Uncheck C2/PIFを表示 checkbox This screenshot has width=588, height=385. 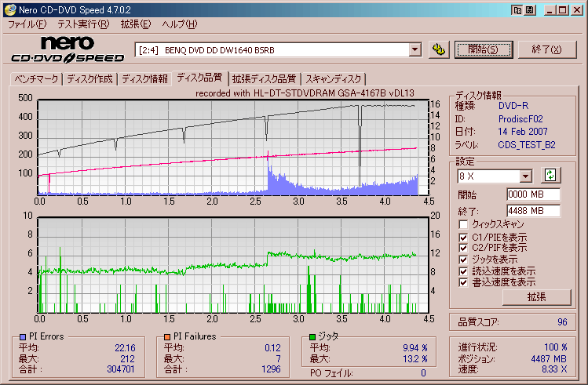click(463, 248)
